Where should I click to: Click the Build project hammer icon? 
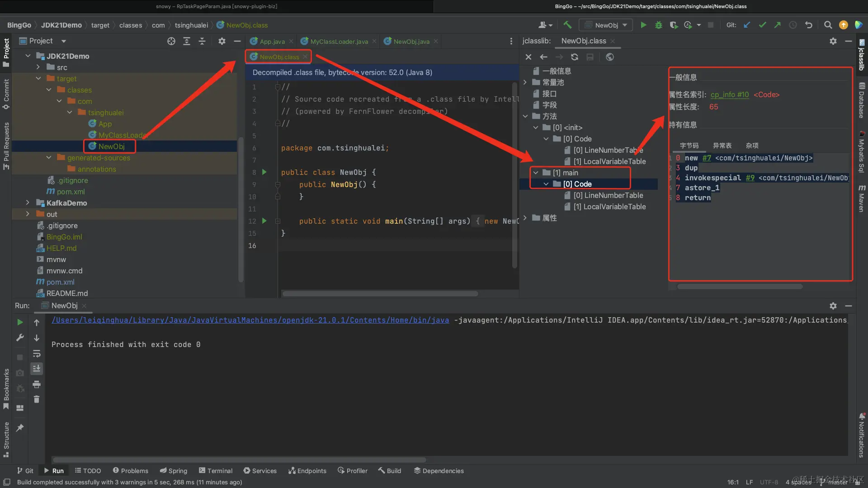click(567, 25)
